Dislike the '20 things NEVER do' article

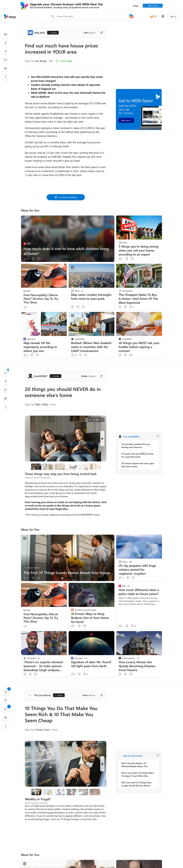5,381
